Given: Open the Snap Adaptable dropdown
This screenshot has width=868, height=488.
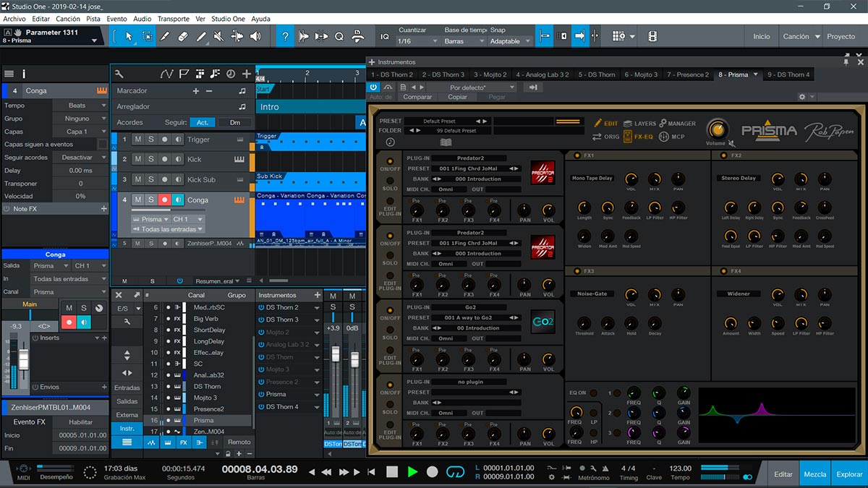Looking at the screenshot, I should [x=510, y=41].
